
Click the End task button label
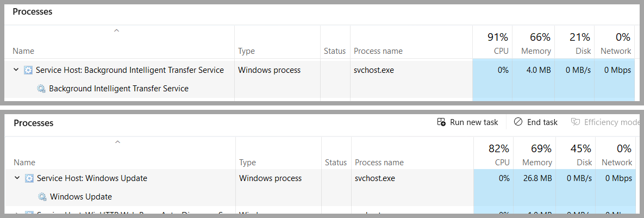(542, 122)
